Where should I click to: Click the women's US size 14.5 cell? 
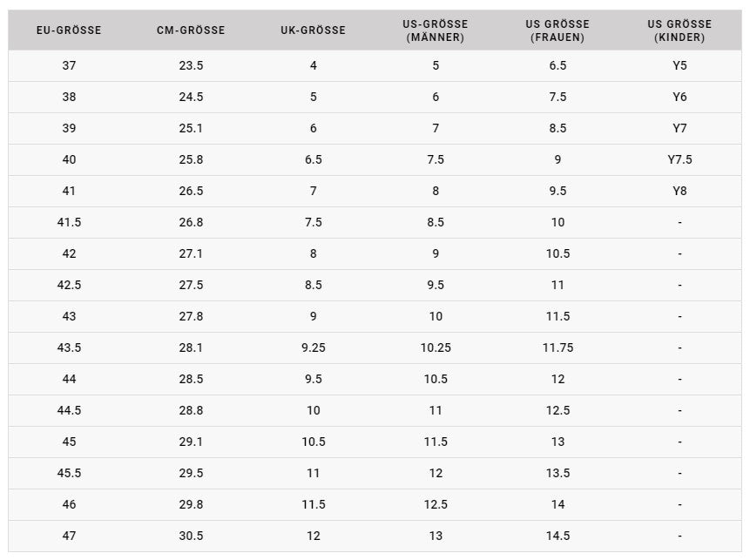[x=557, y=536]
